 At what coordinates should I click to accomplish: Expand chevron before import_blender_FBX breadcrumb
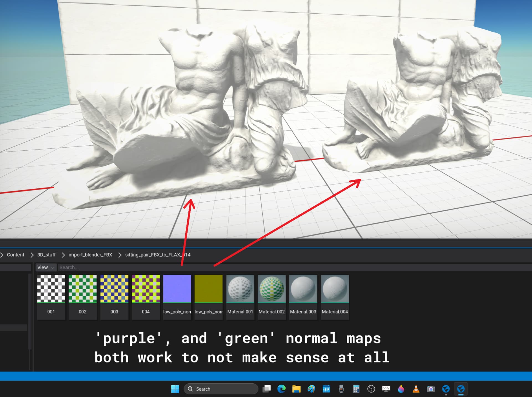click(x=63, y=255)
